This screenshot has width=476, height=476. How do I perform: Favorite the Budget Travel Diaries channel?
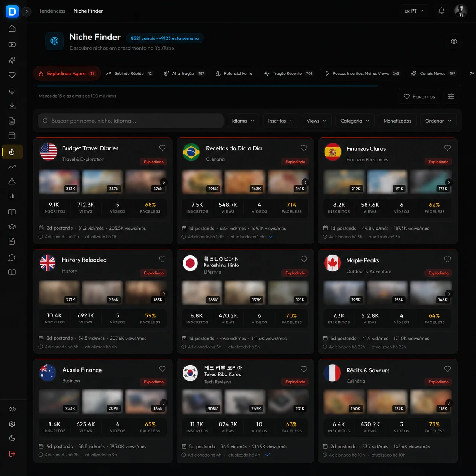coord(162,148)
